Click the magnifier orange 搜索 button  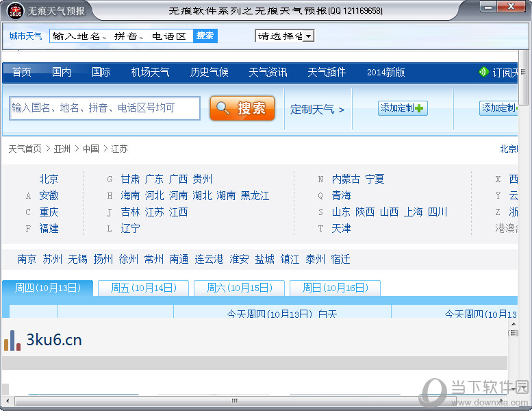242,108
